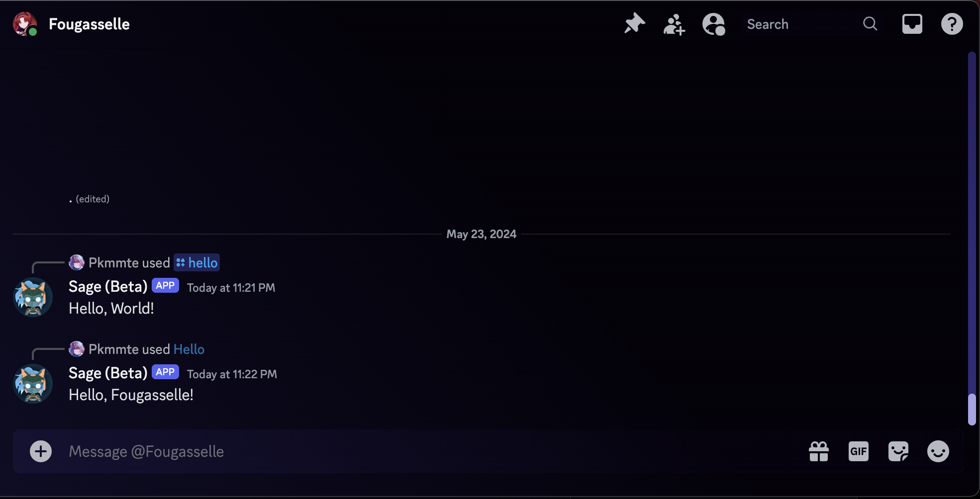Open Help question mark icon
The width and height of the screenshot is (980, 499).
(952, 24)
